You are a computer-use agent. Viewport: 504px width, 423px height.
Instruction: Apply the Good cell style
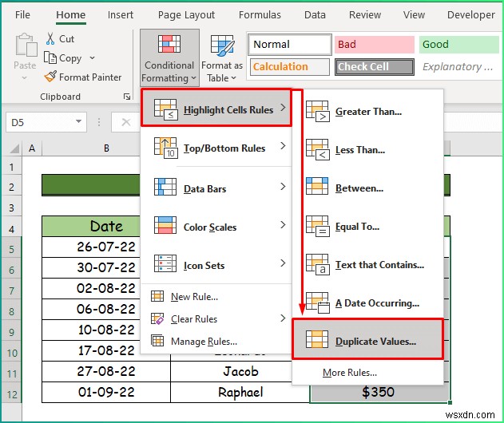(x=458, y=45)
